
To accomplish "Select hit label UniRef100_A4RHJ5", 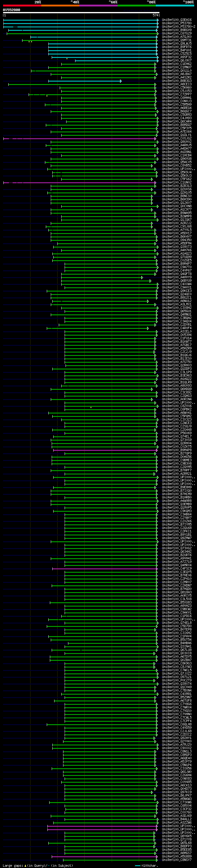I will point(176,145).
